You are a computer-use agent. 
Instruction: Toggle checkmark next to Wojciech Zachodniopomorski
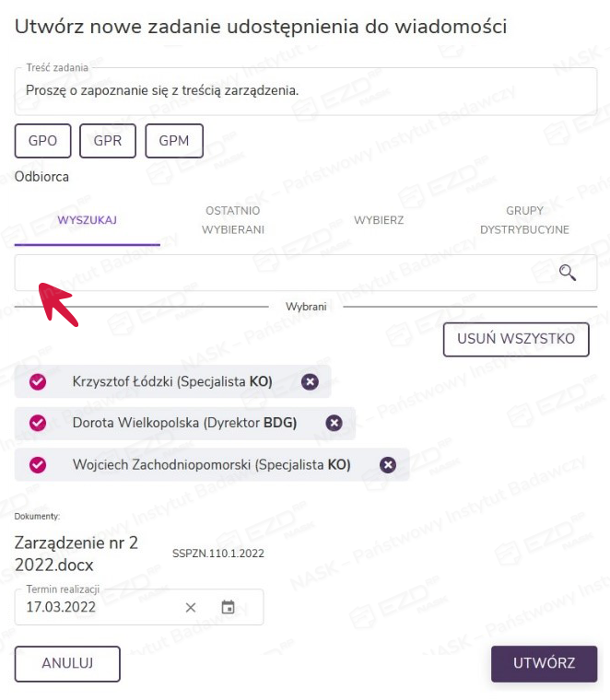(x=38, y=465)
